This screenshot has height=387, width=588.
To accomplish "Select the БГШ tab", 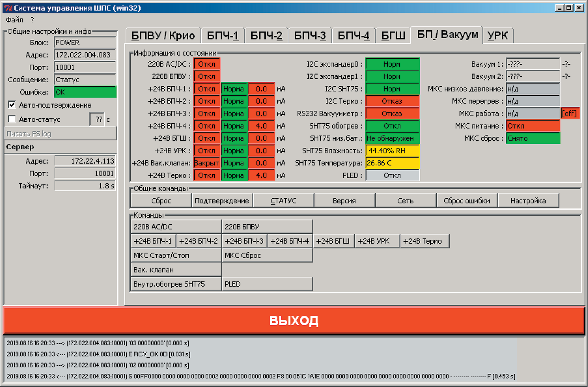I will click(x=393, y=36).
